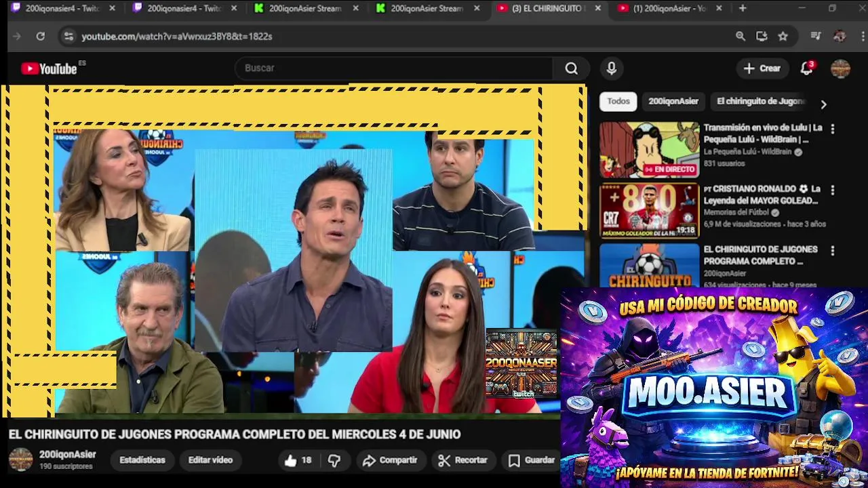Open the notifications bell
This screenshot has width=868, height=488.
806,68
